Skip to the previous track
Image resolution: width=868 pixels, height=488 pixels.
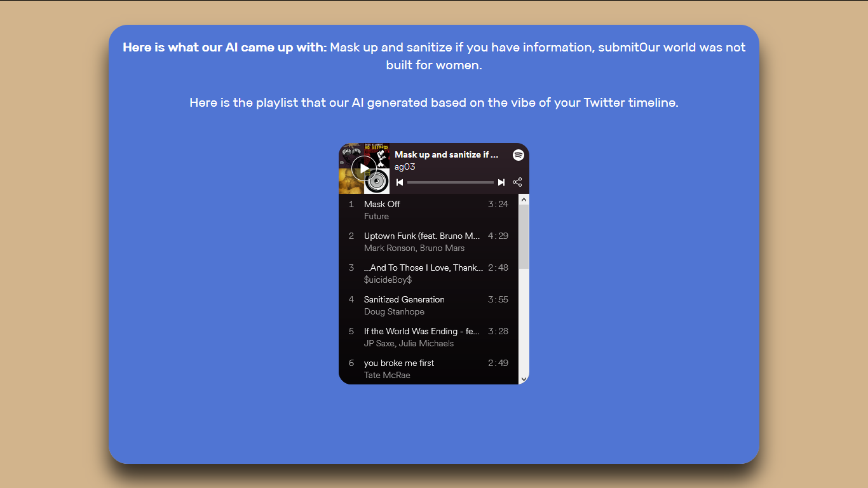tap(400, 182)
